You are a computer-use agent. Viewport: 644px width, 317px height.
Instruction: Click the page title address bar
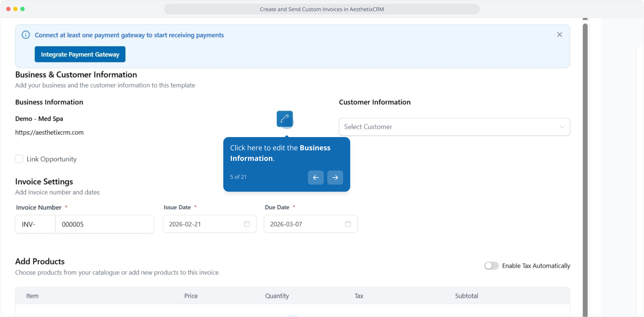322,9
